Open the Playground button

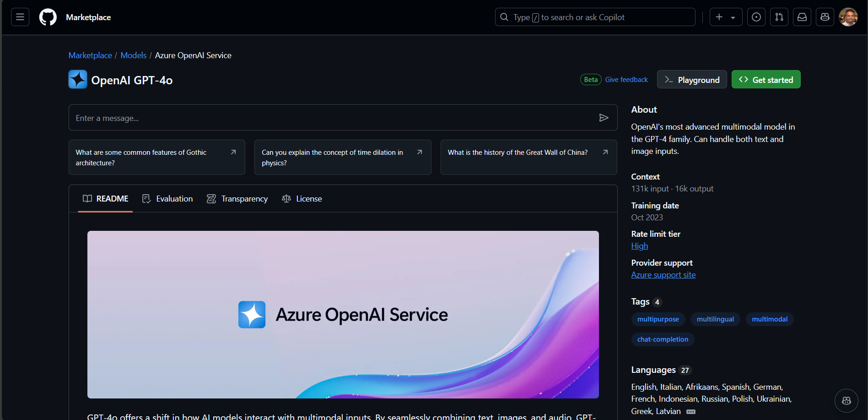[692, 80]
